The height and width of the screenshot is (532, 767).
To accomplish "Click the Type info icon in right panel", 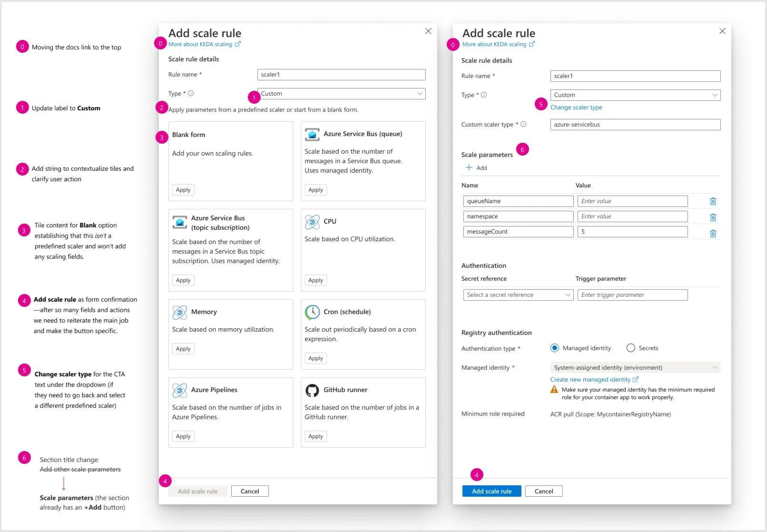I will coord(484,95).
